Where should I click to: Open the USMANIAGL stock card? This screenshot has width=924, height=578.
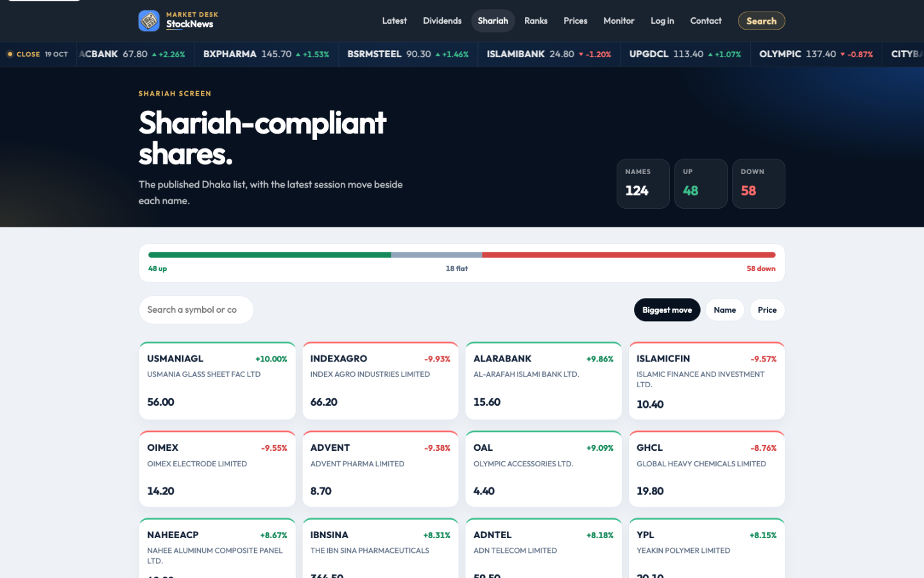coord(217,381)
